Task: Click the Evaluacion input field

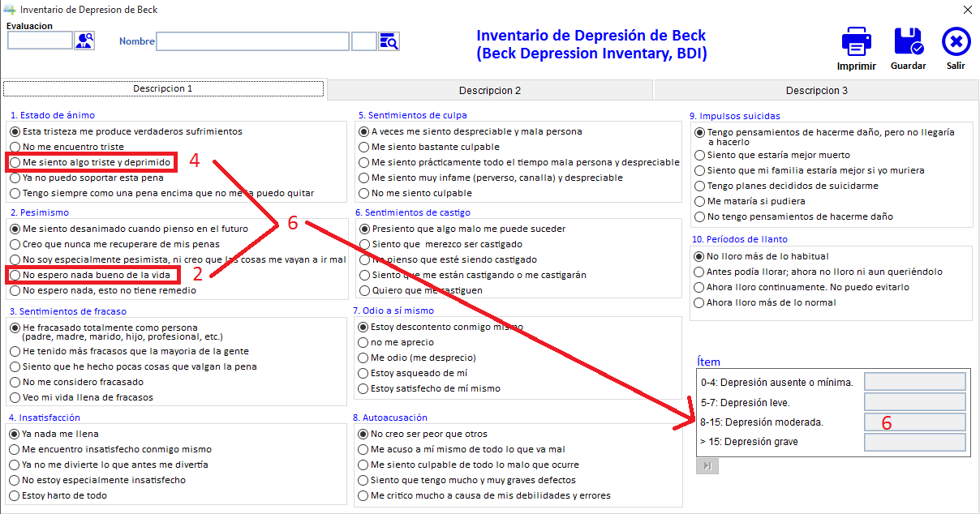Action: coord(40,41)
